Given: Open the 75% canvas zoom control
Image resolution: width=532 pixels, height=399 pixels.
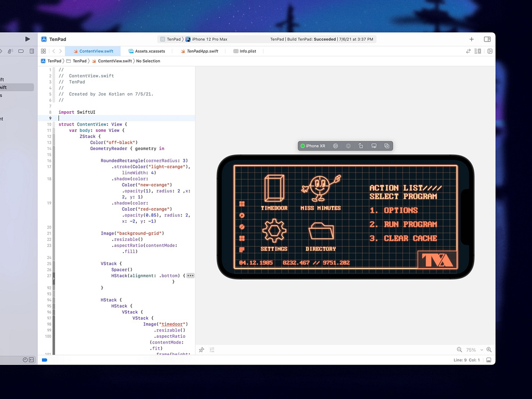Looking at the screenshot, I should click(473, 350).
